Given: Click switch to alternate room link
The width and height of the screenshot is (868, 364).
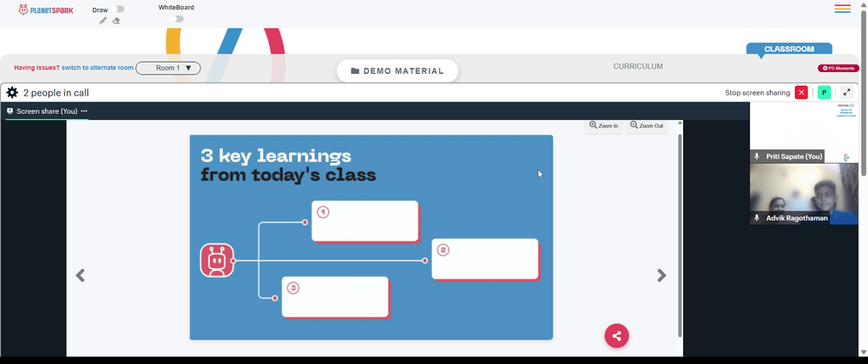Looking at the screenshot, I should [x=97, y=68].
